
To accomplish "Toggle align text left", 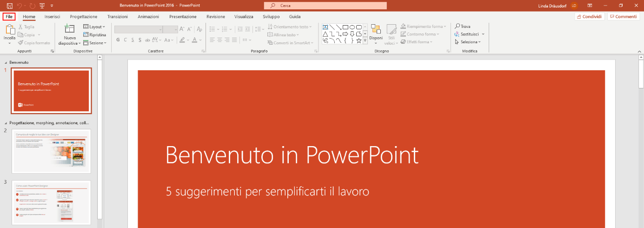I will coord(212,40).
